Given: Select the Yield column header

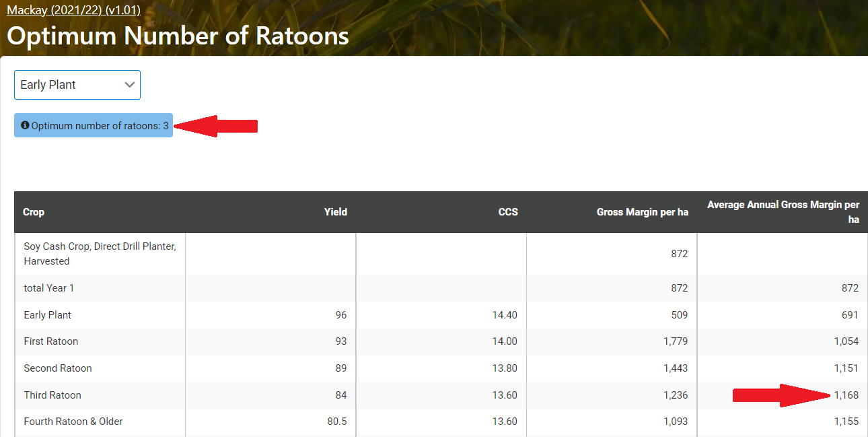Looking at the screenshot, I should pyautogui.click(x=335, y=212).
